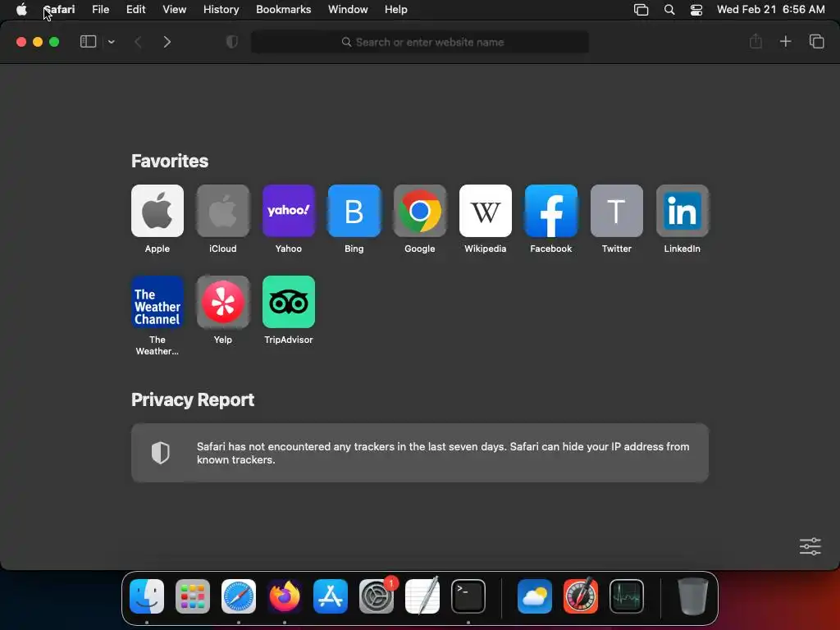840x630 pixels.
Task: Open the Edit menu
Action: (135, 10)
